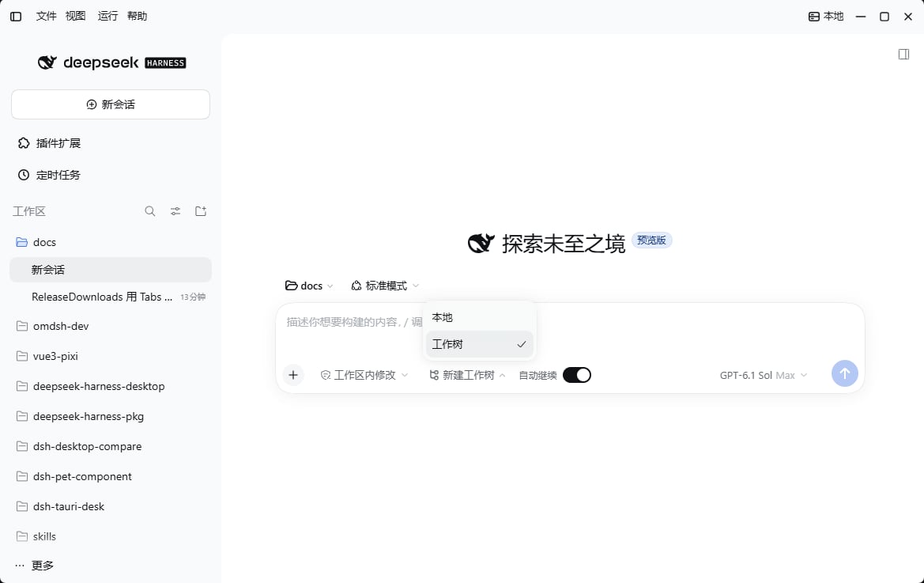This screenshot has width=924, height=583.
Task: Click the plus attachment button in input box
Action: pyautogui.click(x=293, y=375)
